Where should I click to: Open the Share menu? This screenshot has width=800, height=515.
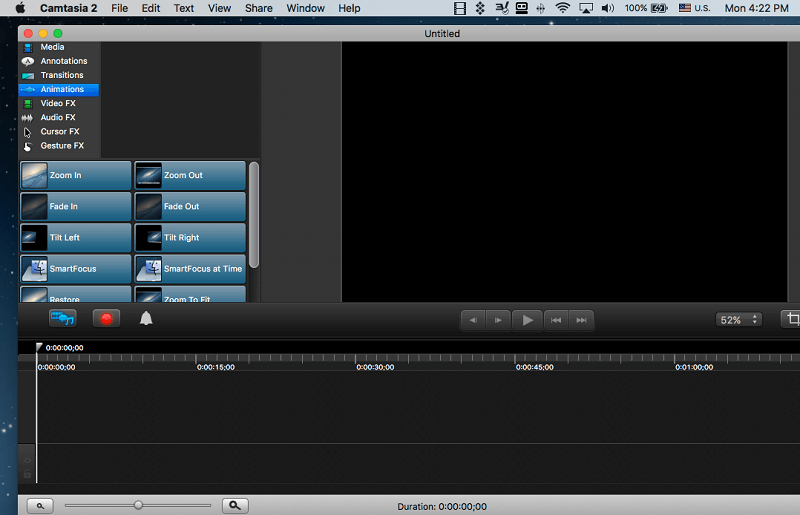coord(259,8)
